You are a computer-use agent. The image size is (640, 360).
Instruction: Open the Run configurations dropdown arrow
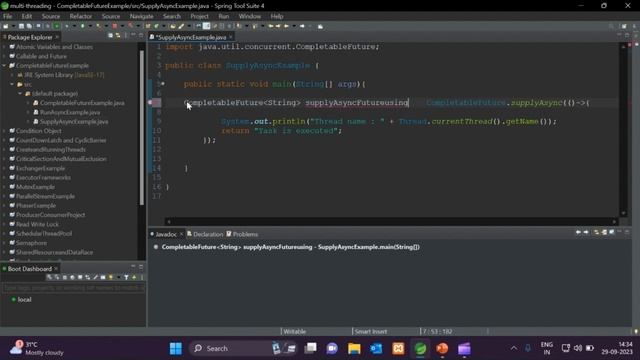(x=90, y=26)
